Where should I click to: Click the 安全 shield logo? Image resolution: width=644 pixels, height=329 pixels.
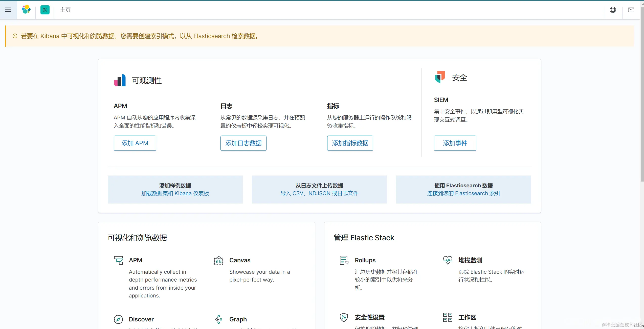click(x=440, y=77)
